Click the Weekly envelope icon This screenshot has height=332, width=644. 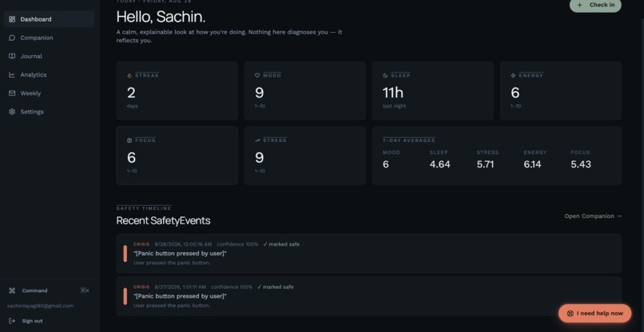(12, 93)
